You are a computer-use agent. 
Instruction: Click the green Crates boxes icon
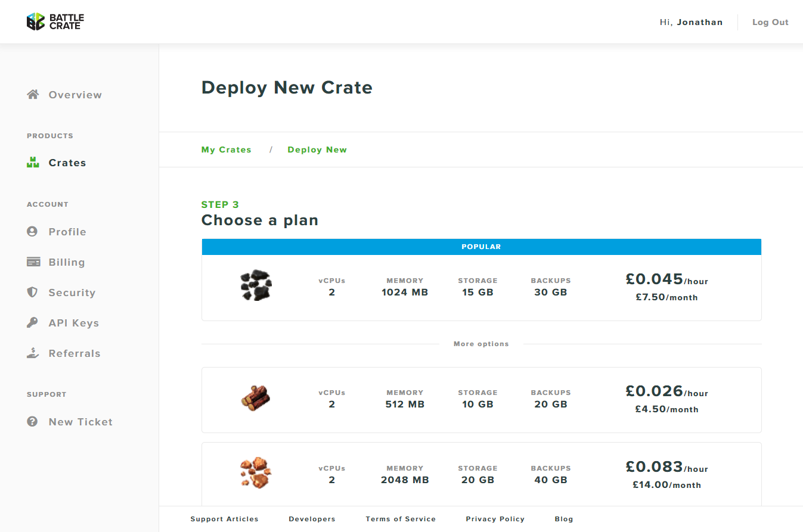pos(33,162)
